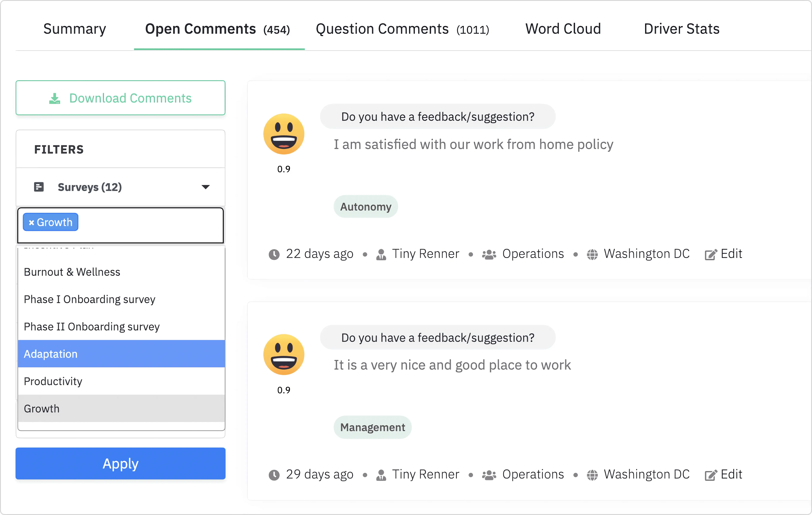Remove the Growth filter chip
812x515 pixels.
[x=31, y=223]
